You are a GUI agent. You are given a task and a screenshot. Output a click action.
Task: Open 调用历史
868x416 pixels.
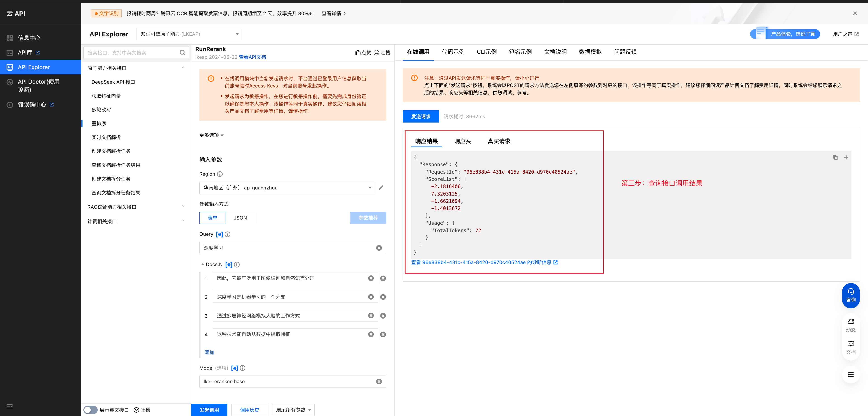(249, 410)
